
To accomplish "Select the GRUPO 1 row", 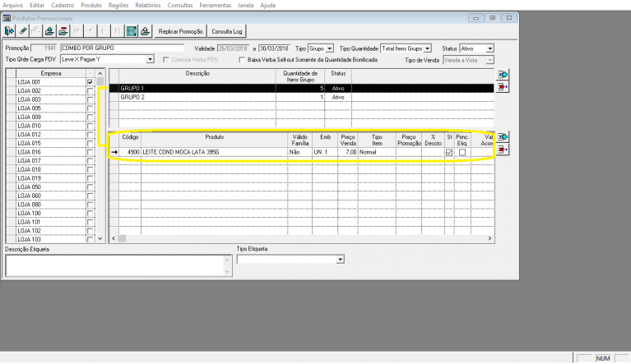I will [301, 89].
